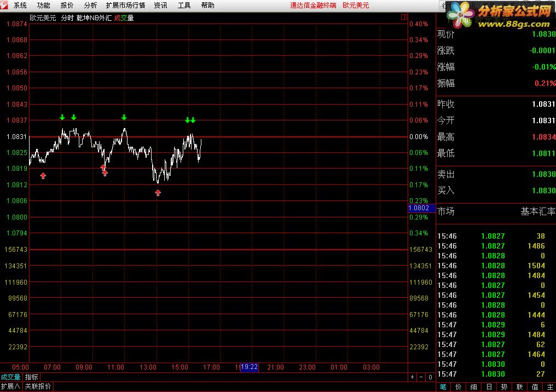The image size is (556, 392).
Task: Open the 系统 menu
Action: [x=20, y=5]
